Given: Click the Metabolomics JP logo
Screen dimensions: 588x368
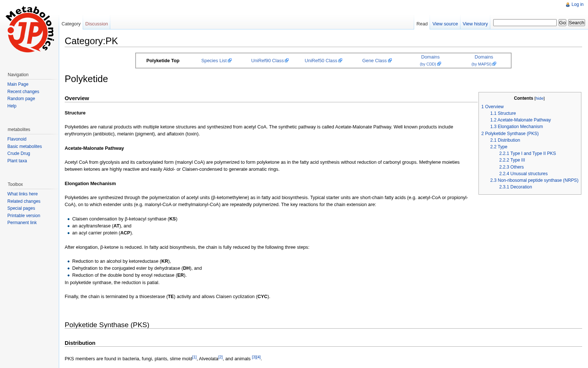Looking at the screenshot, I should (x=30, y=29).
